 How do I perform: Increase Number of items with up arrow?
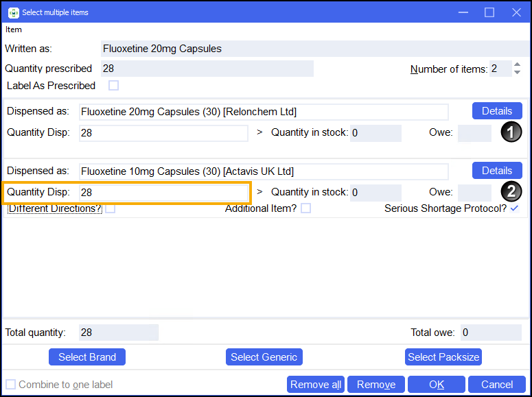point(517,65)
